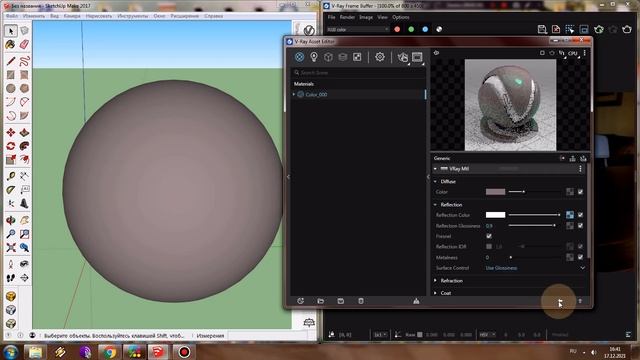Toggle the blue channel in Frame Buffer

(x=425, y=29)
